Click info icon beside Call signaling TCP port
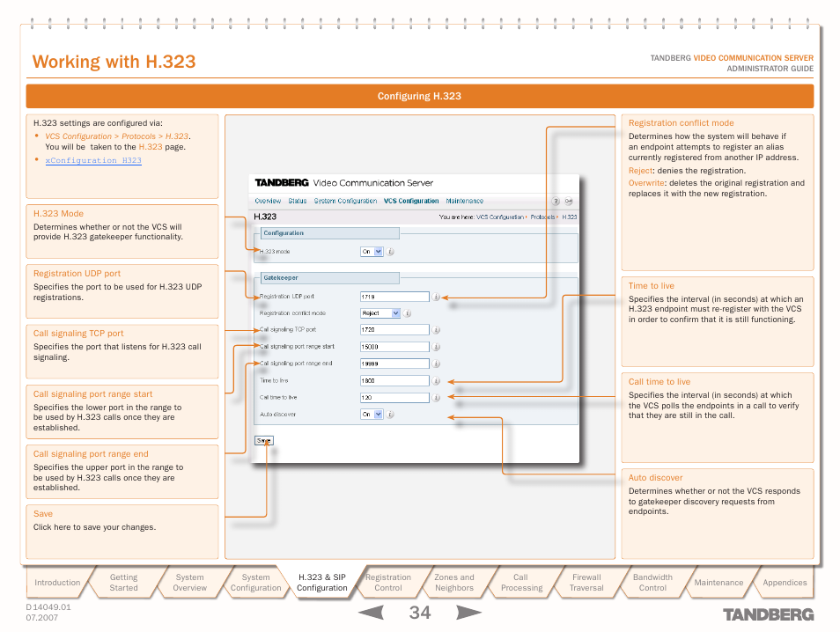The height and width of the screenshot is (632, 840). 436,330
